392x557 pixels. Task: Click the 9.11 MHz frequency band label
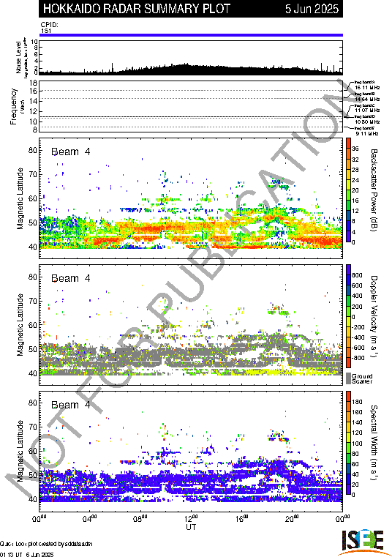click(x=367, y=133)
